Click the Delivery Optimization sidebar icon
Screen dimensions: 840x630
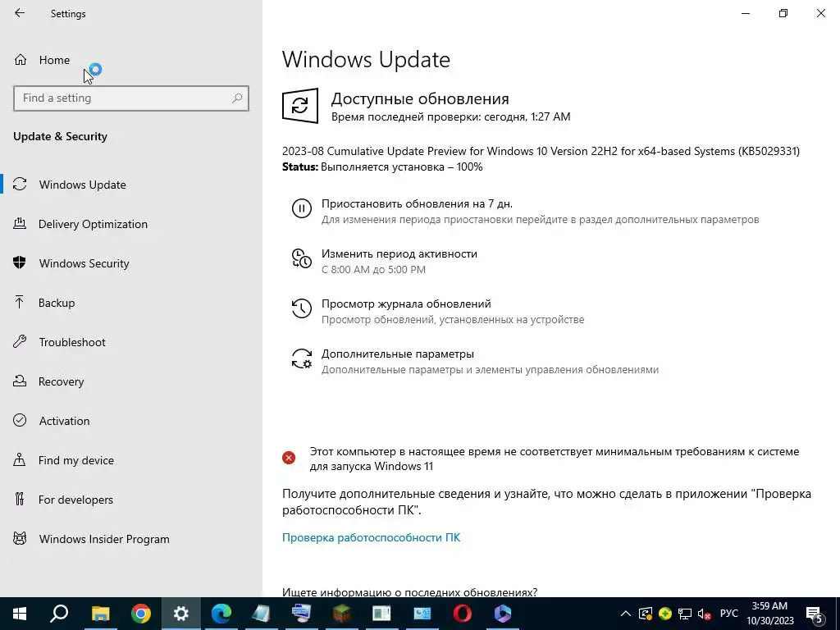(x=20, y=223)
